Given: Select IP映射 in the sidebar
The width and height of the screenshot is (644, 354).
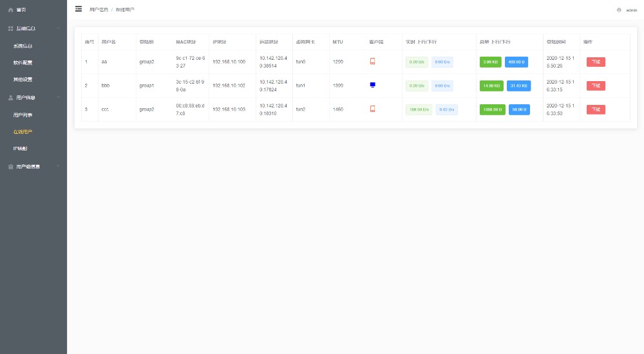Looking at the screenshot, I should point(21,149).
